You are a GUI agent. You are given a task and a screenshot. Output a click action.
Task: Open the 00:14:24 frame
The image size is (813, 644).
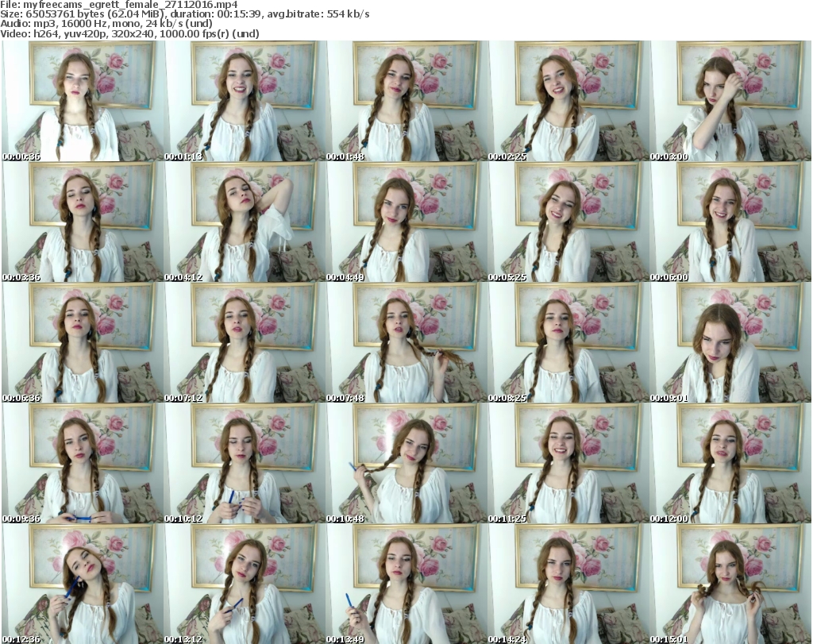pyautogui.click(x=568, y=584)
